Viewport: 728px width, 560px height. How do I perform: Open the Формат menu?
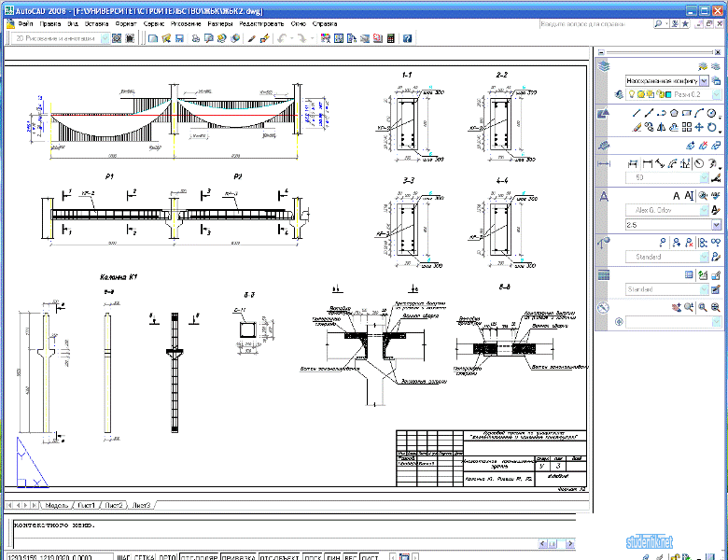coord(126,23)
